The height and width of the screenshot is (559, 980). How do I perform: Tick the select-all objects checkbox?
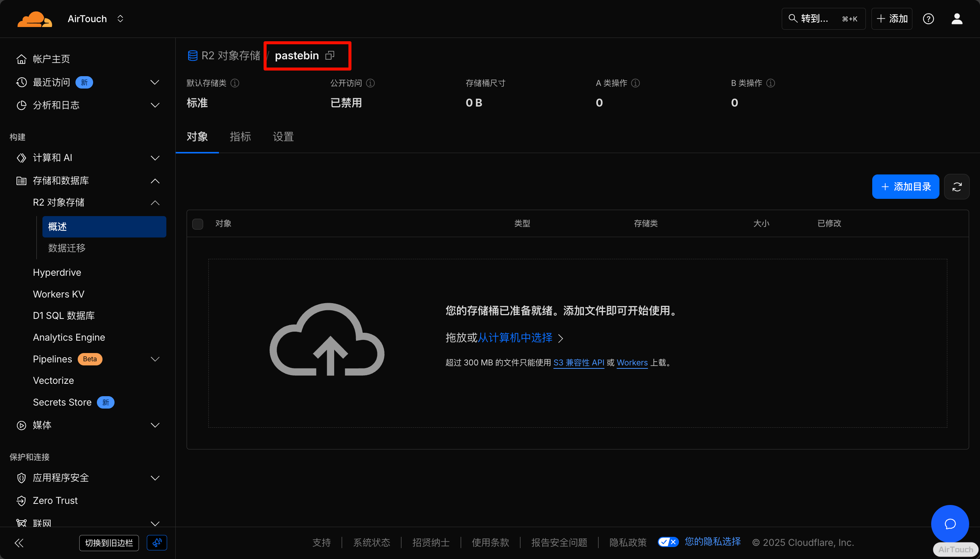coord(198,224)
